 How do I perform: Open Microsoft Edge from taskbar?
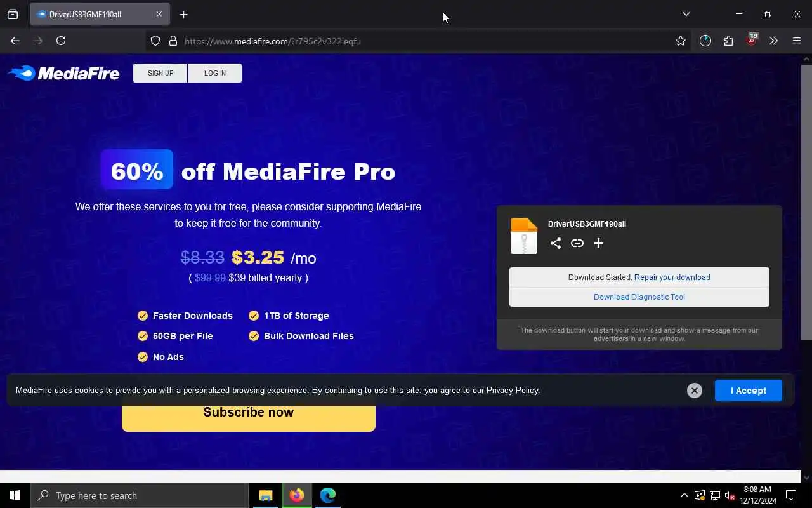[x=328, y=495]
